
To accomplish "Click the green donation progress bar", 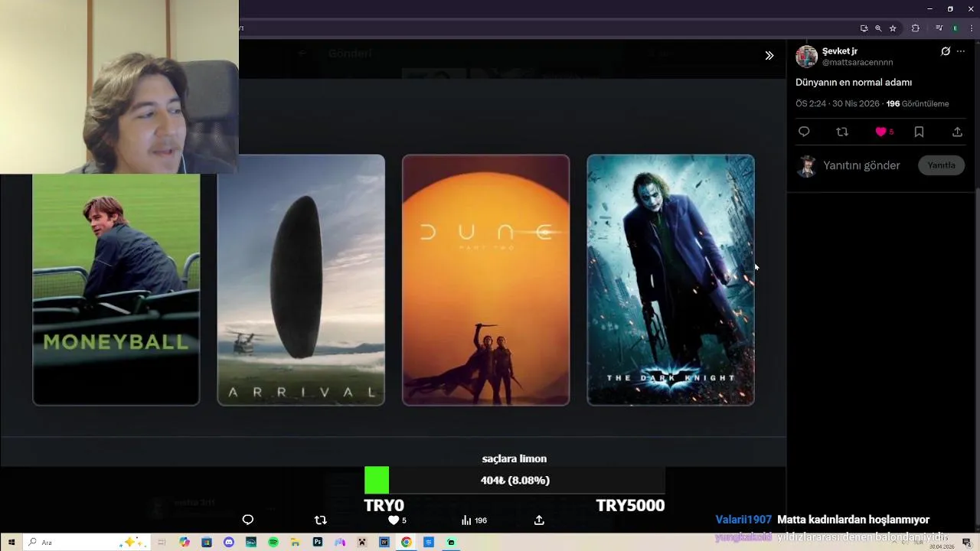I will coord(377,480).
